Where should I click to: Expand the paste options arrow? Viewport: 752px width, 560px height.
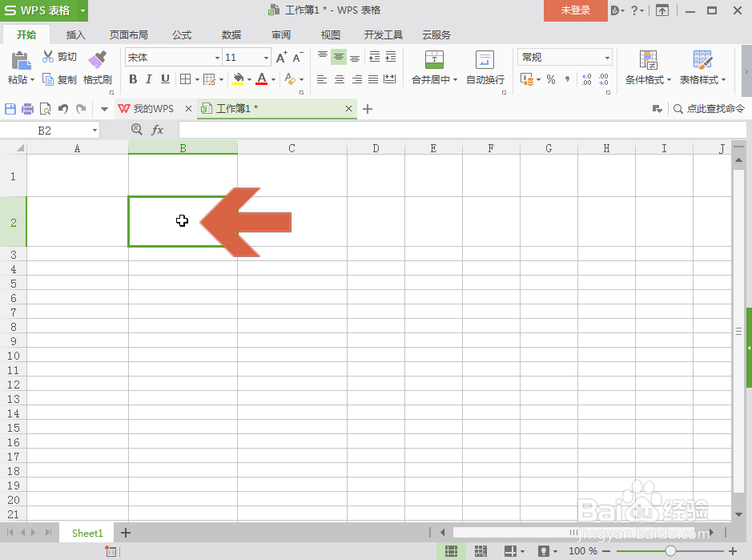coord(33,79)
